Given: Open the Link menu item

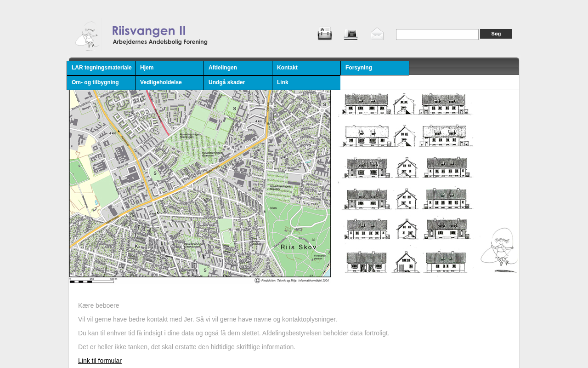Looking at the screenshot, I should (306, 83).
